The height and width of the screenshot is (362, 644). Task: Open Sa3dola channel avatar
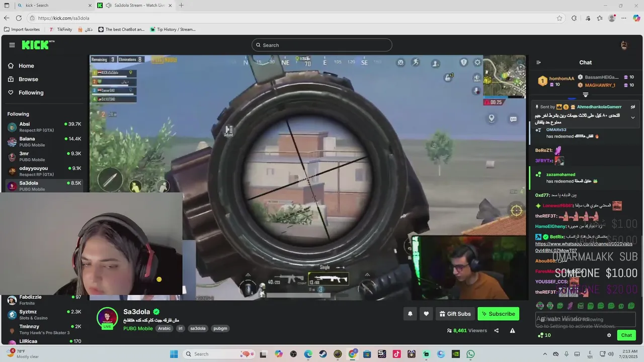tap(107, 318)
